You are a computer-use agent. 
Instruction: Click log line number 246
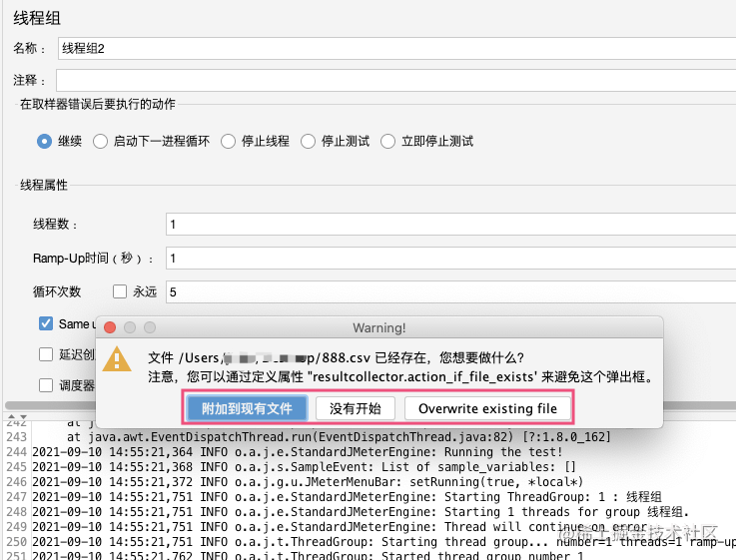click(16, 482)
